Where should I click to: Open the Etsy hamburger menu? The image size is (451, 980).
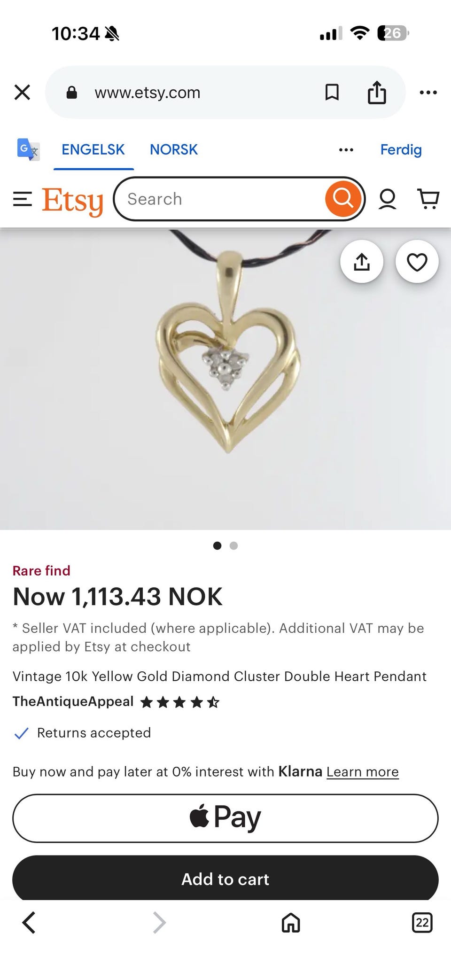click(22, 200)
